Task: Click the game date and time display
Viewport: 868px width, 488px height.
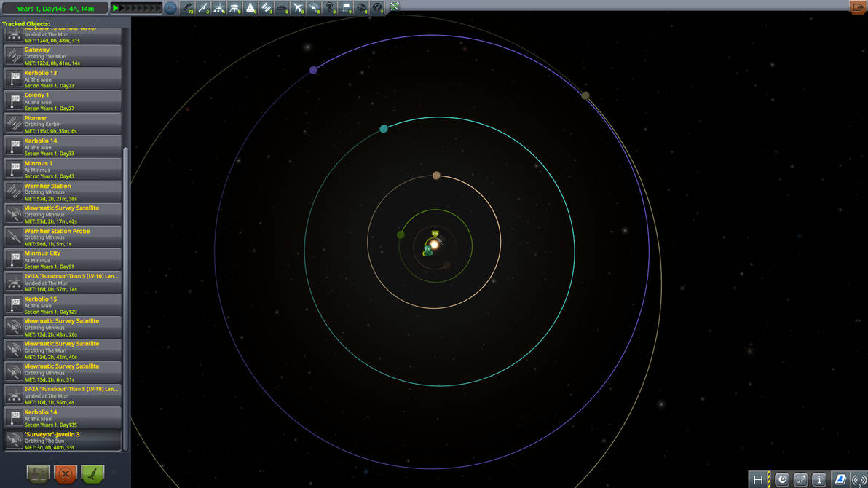Action: pos(55,8)
